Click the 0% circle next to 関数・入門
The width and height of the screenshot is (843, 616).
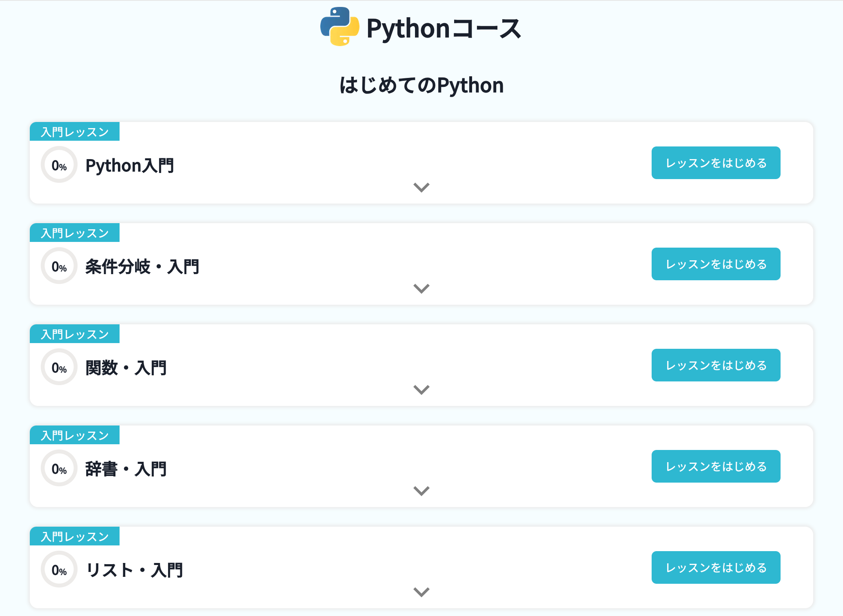click(59, 367)
